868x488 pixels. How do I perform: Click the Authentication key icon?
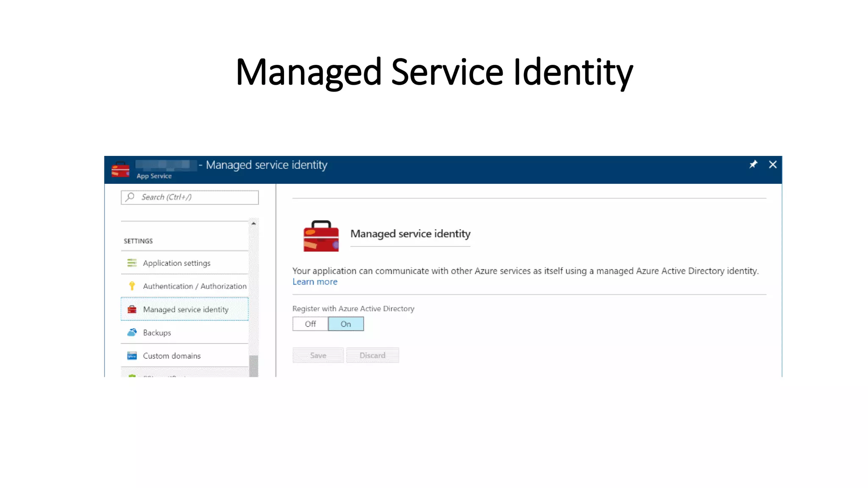132,286
